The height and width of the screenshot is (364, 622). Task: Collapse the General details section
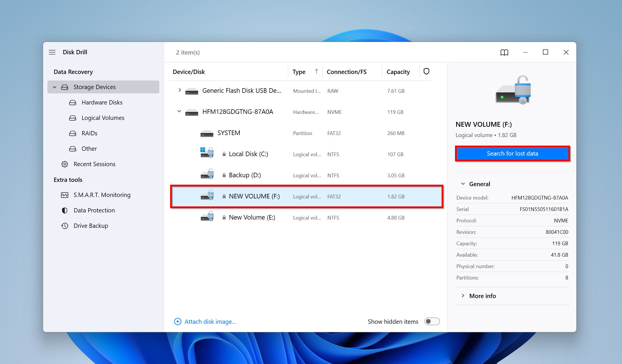click(463, 184)
